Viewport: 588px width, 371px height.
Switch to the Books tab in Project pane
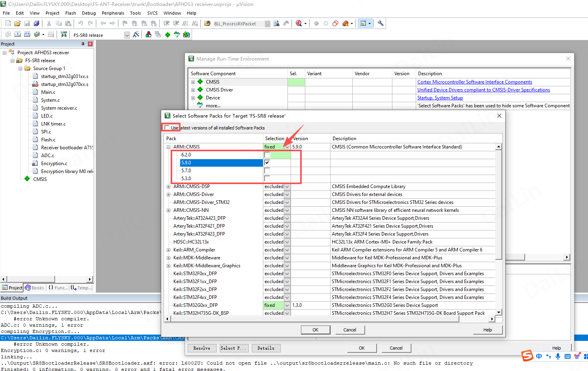34,288
